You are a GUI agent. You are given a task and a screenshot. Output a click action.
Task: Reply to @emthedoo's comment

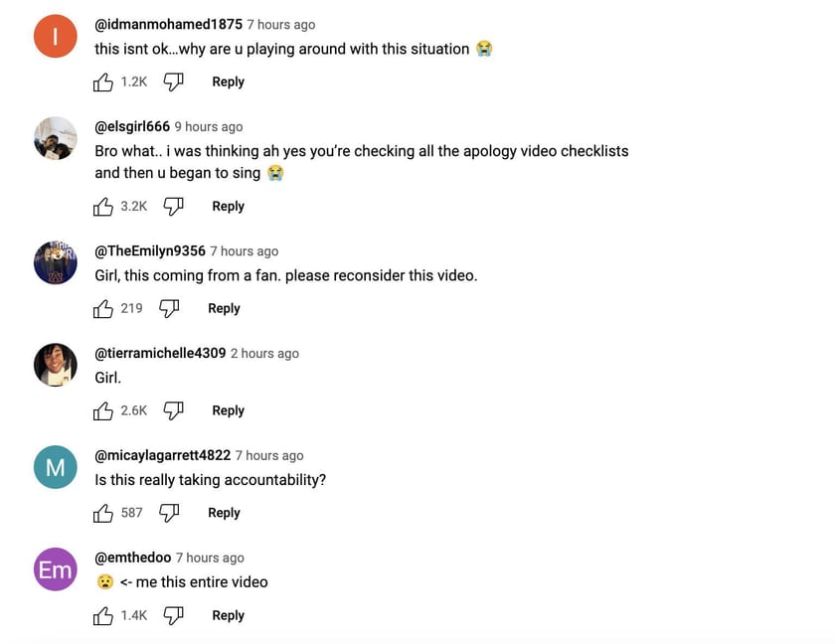coord(228,616)
